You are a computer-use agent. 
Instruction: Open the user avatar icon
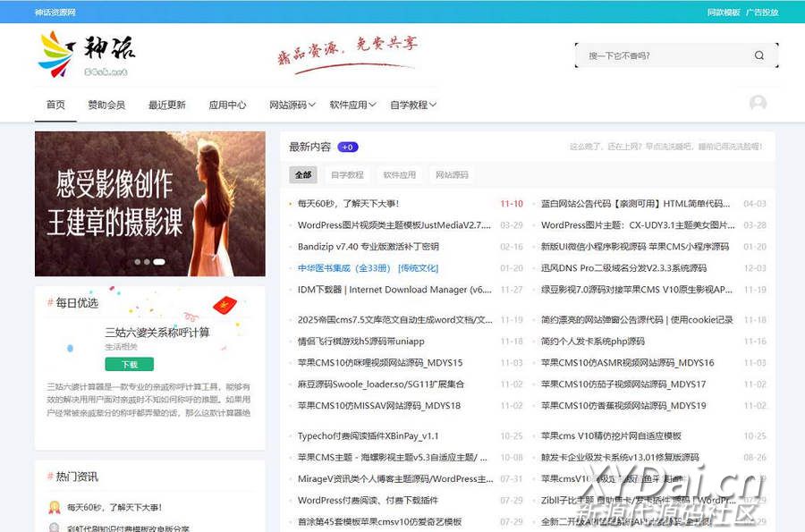click(758, 104)
